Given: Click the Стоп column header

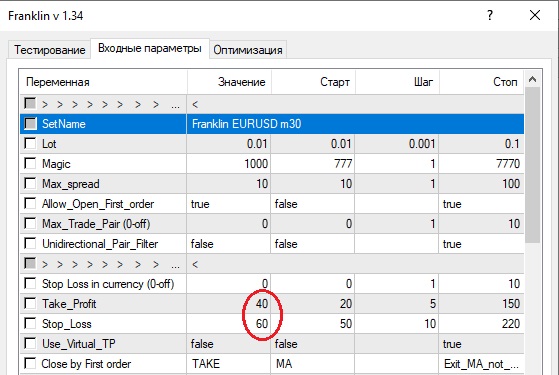Looking at the screenshot, I should click(x=481, y=82).
